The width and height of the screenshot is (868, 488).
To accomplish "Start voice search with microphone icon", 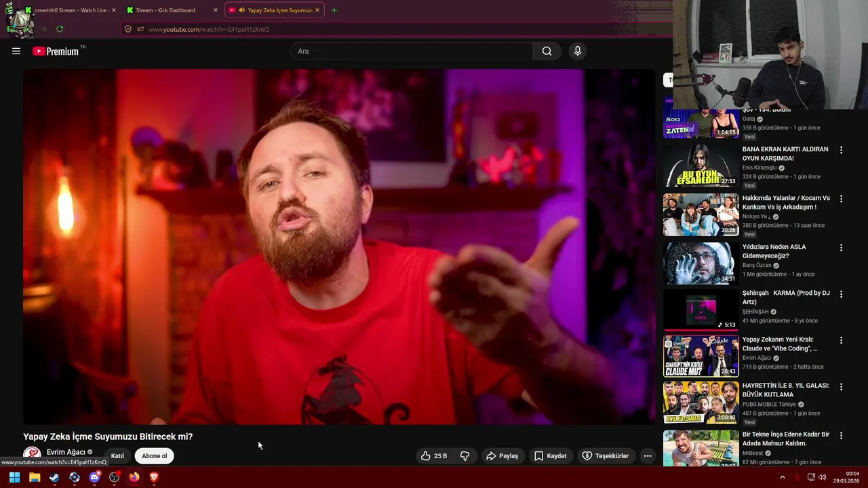I will pyautogui.click(x=577, y=51).
